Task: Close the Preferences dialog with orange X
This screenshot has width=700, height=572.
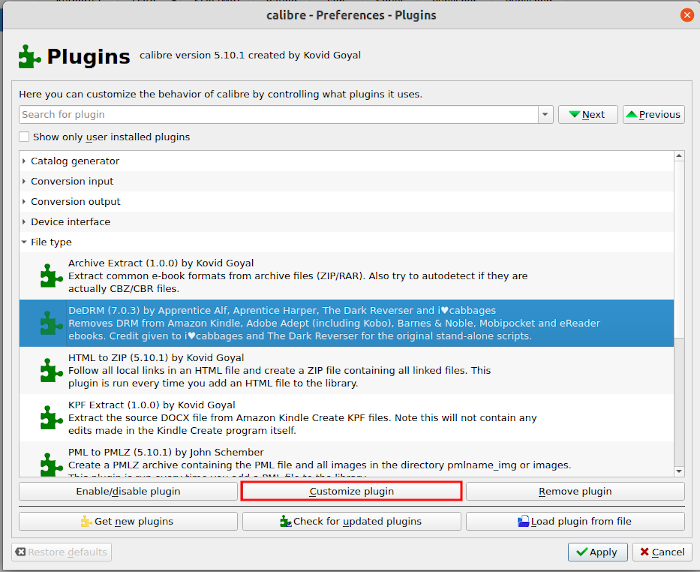Action: [x=687, y=15]
